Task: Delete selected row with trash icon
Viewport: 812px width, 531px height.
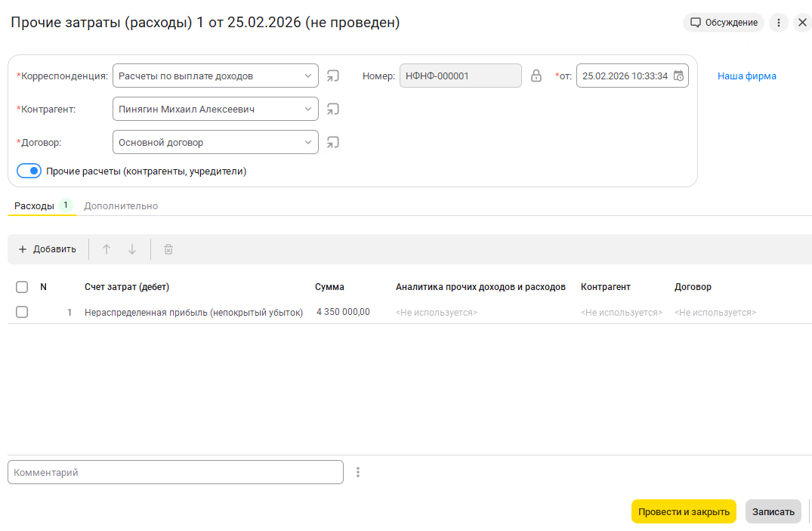Action: click(x=168, y=249)
